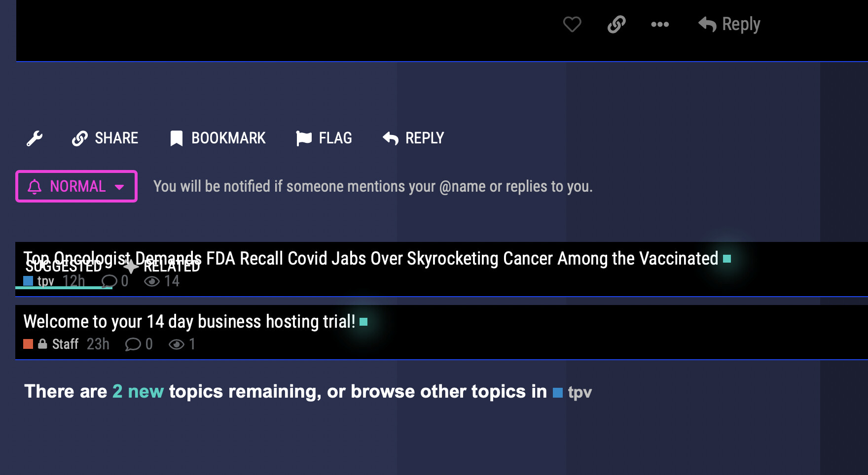Image resolution: width=868 pixels, height=475 pixels.
Task: Click the Staff category badge
Action: tap(65, 344)
